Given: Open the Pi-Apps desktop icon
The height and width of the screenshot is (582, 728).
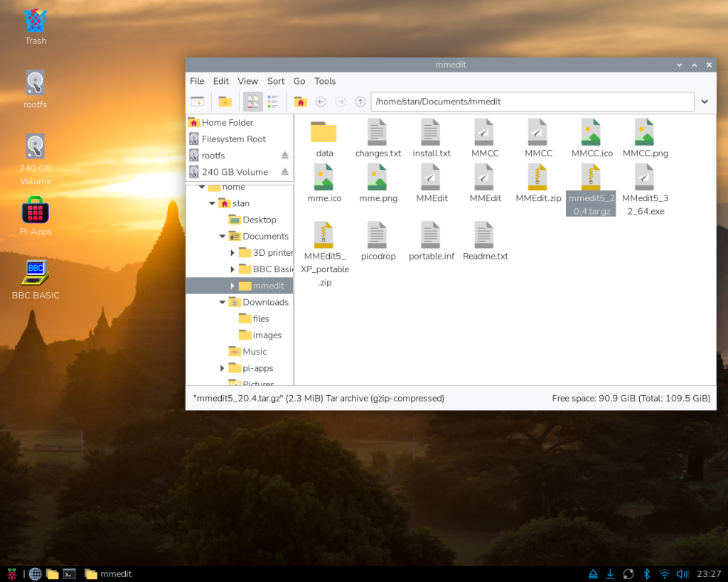Looking at the screenshot, I should pos(36,212).
